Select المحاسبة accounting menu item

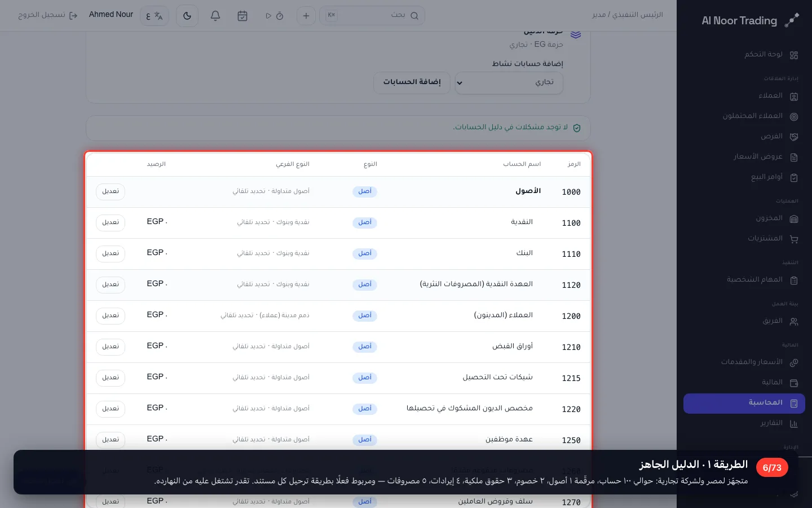(x=744, y=403)
